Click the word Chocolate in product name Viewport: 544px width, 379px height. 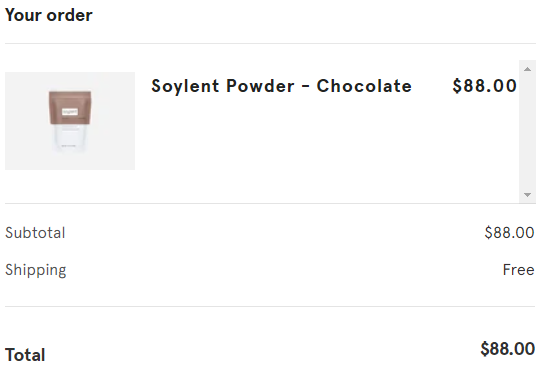click(x=364, y=86)
